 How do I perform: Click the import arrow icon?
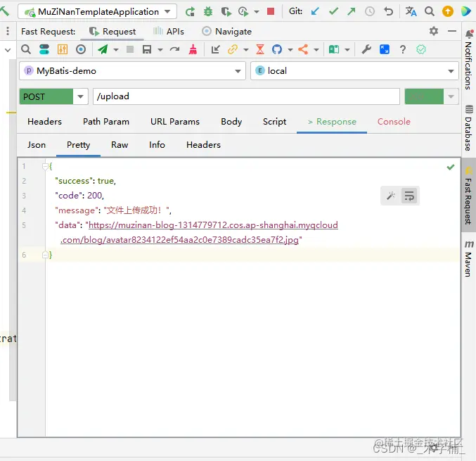click(x=215, y=49)
